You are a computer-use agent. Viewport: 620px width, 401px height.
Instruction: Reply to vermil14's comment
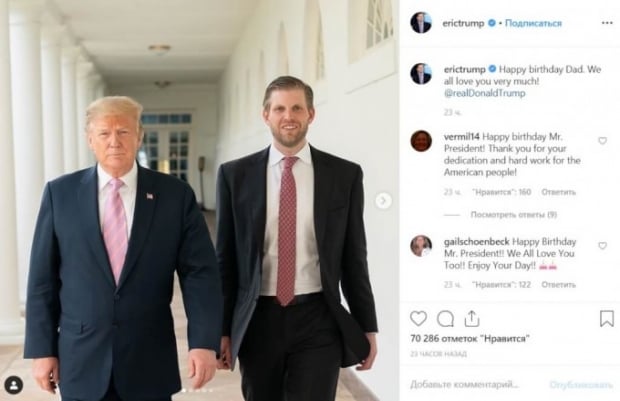(558, 192)
